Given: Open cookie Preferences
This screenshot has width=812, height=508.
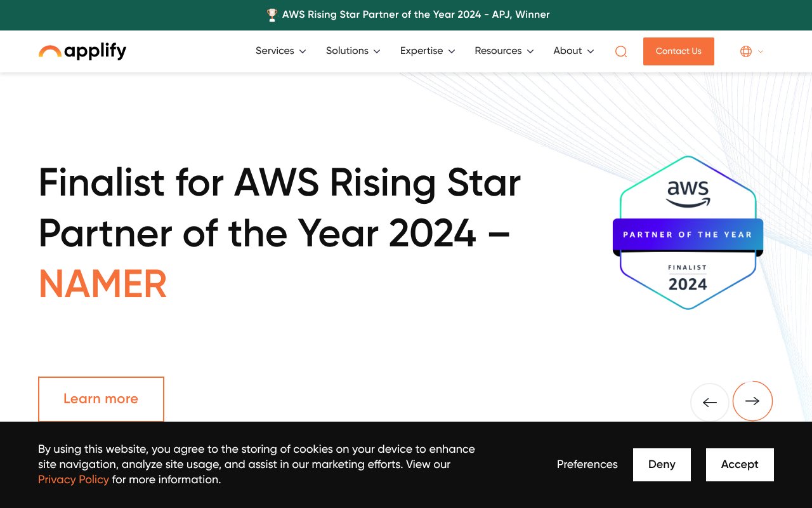Looking at the screenshot, I should [x=587, y=464].
